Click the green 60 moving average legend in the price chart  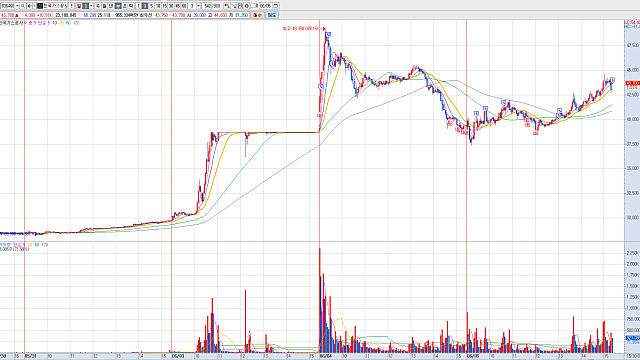pos(68,23)
